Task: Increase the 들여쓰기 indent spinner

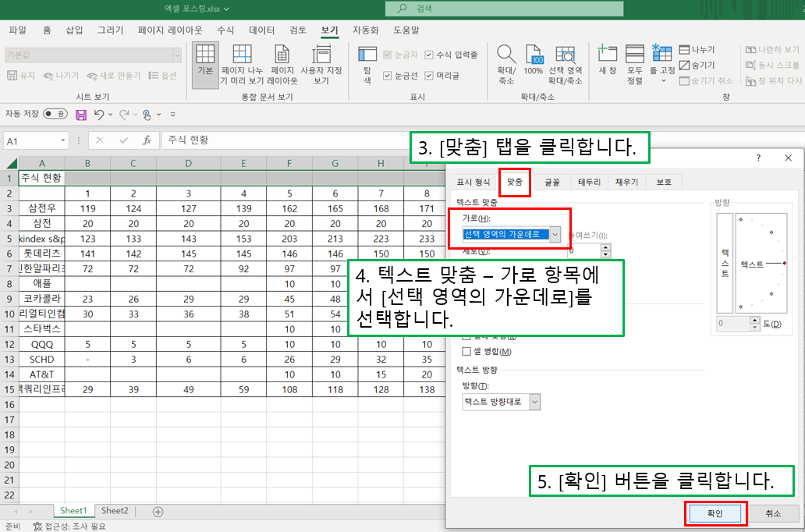Action: click(x=606, y=248)
